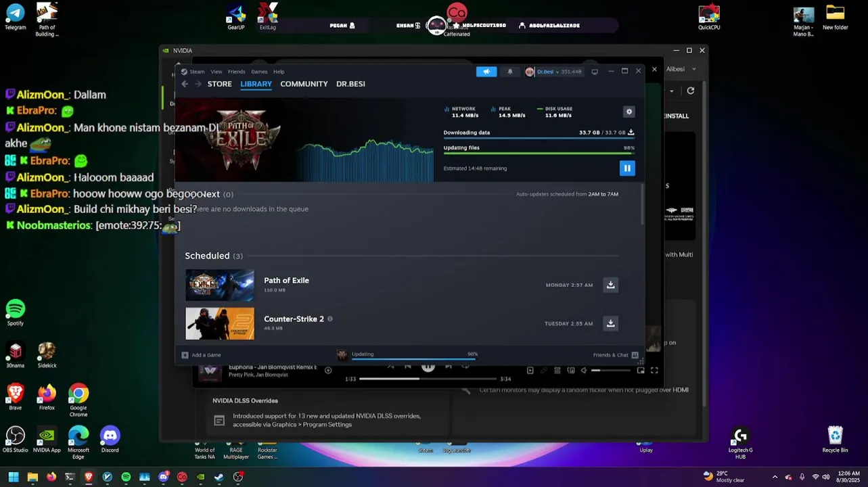Click Steam announcements megaphone icon

[x=486, y=72]
